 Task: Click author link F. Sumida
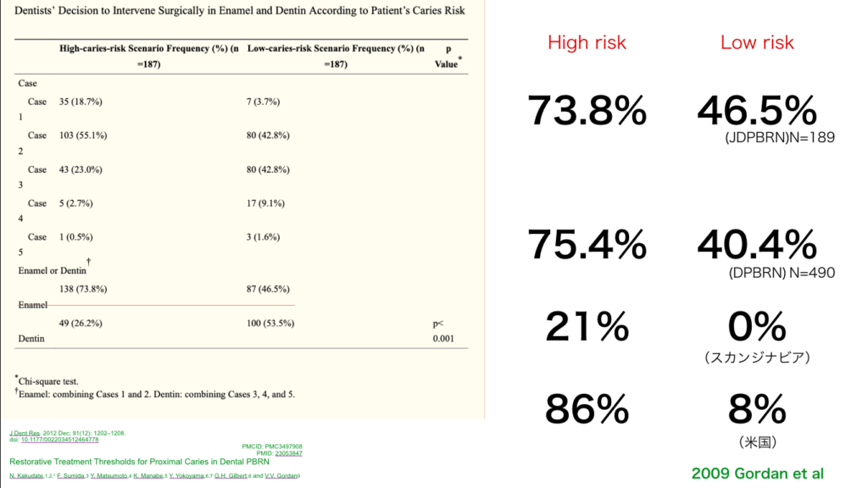click(x=70, y=476)
